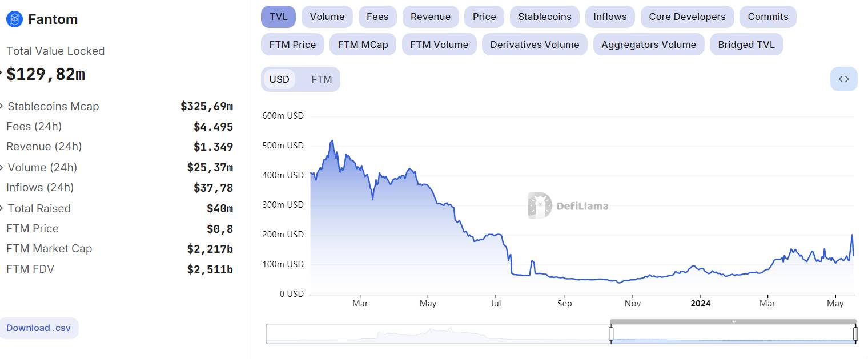Show Derivatives Volume on chart
The height and width of the screenshot is (359, 868).
point(535,45)
